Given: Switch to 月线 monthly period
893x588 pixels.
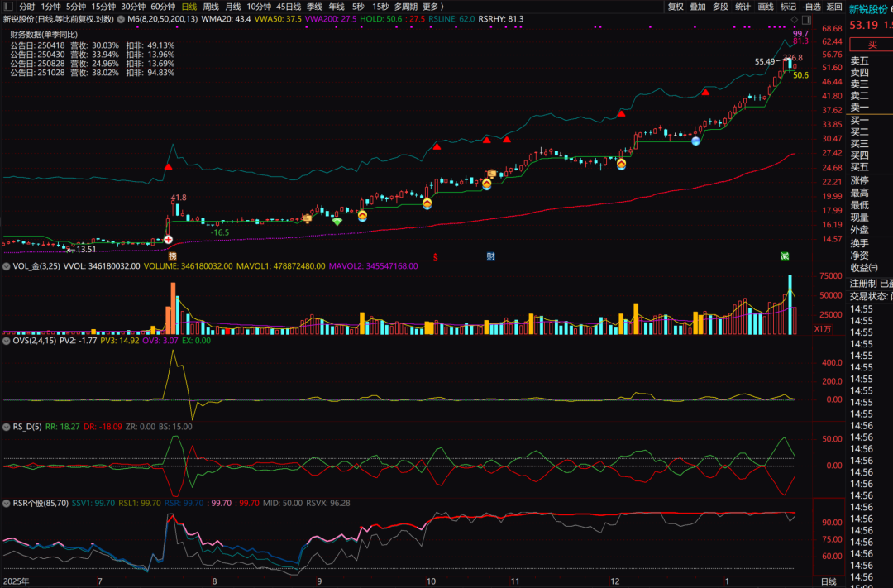Looking at the screenshot, I should tap(233, 7).
